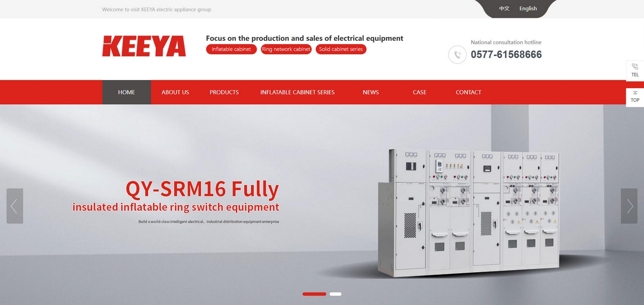Open the ABOUT US menu
Image resolution: width=644 pixels, height=305 pixels.
tap(175, 92)
